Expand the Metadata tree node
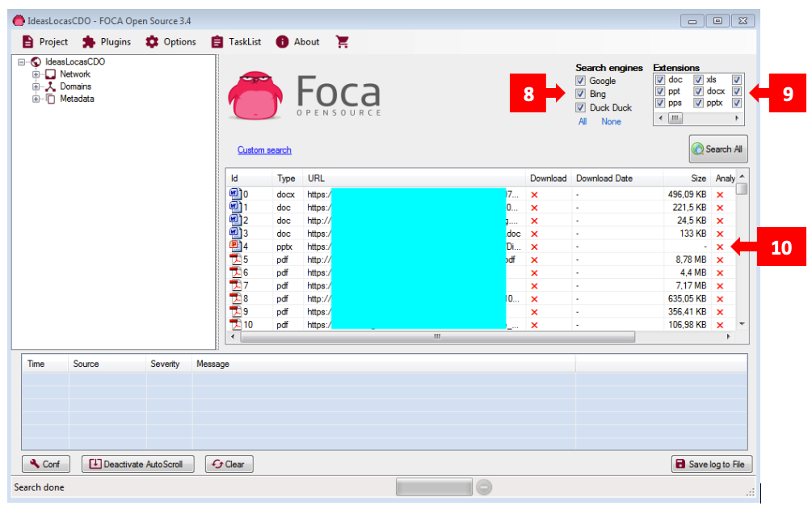The height and width of the screenshot is (510, 812). pyautogui.click(x=36, y=99)
